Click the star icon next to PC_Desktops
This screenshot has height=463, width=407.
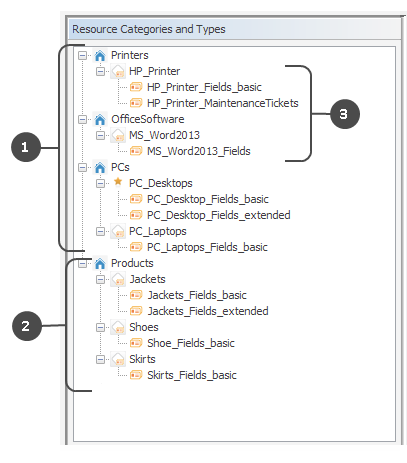tap(118, 182)
